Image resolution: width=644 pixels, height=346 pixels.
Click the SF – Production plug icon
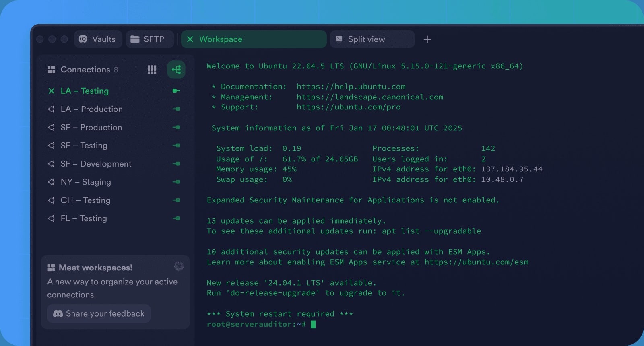[176, 127]
